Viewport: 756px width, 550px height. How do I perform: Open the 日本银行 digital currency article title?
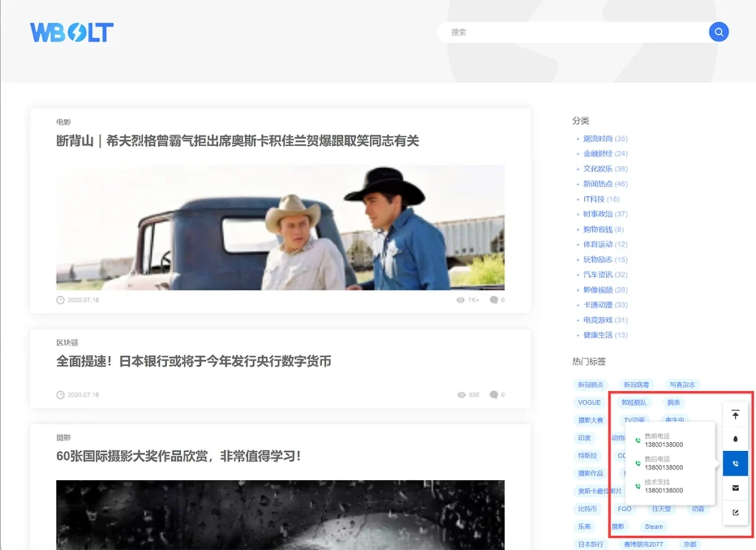click(193, 362)
